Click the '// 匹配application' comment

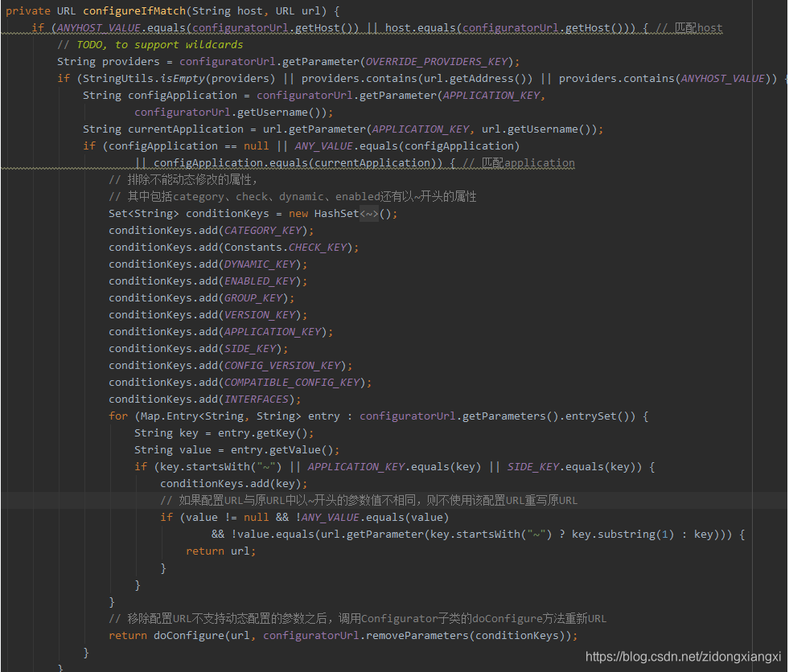pyautogui.click(x=519, y=163)
